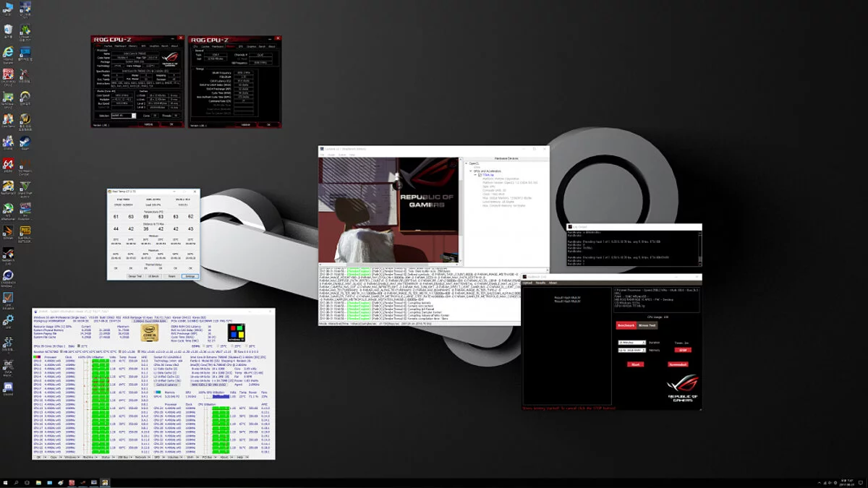Open the Results menu in RealBench
This screenshot has height=488, width=868.
tap(540, 283)
